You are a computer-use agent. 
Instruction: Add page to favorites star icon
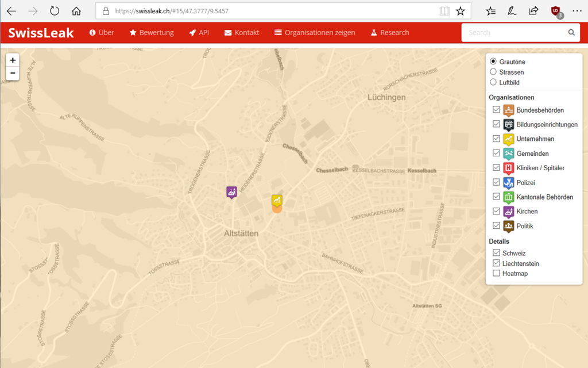coord(460,11)
